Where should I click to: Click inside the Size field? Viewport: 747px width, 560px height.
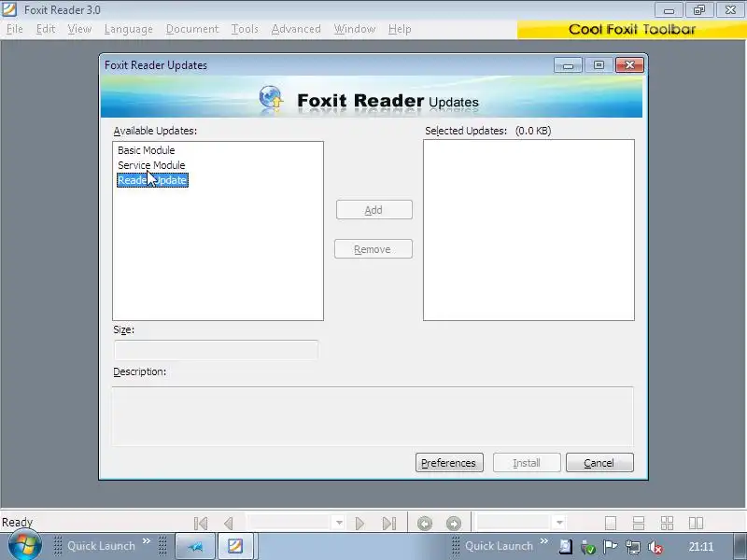coord(216,350)
